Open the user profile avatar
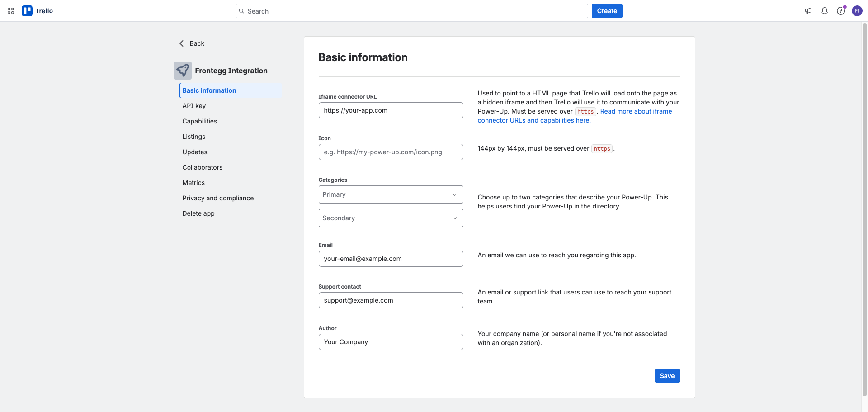The width and height of the screenshot is (868, 412). pyautogui.click(x=857, y=11)
